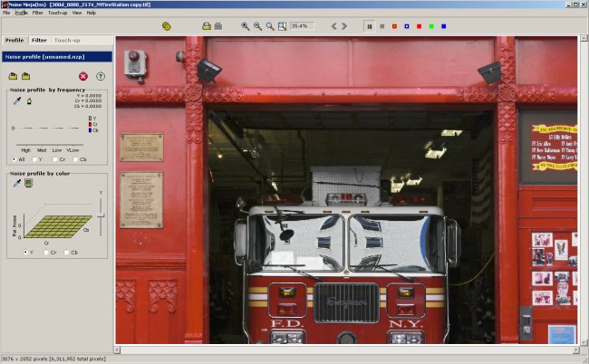Open the View menu
Image resolution: width=589 pixels, height=364 pixels.
[x=77, y=13]
